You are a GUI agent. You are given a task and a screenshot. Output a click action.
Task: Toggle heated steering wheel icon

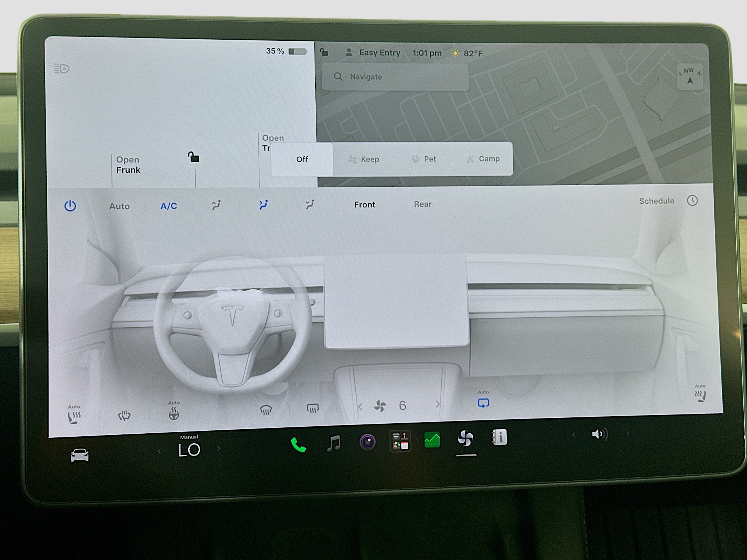(x=174, y=411)
